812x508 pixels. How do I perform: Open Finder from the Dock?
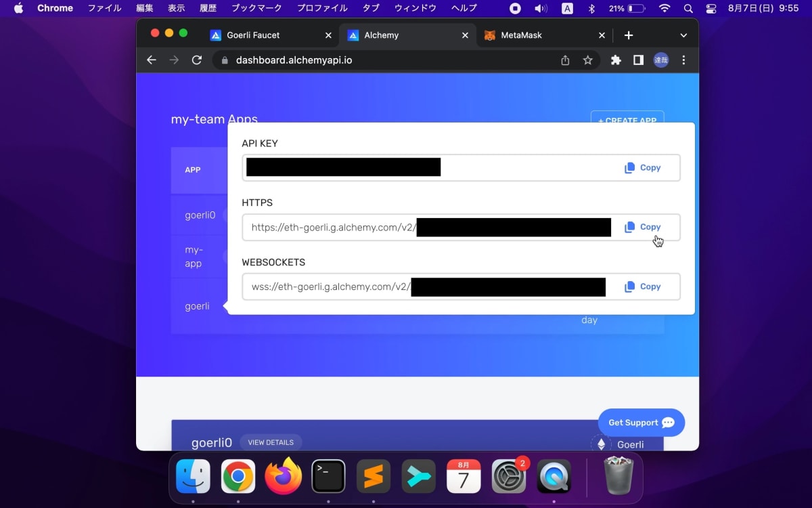coord(193,476)
